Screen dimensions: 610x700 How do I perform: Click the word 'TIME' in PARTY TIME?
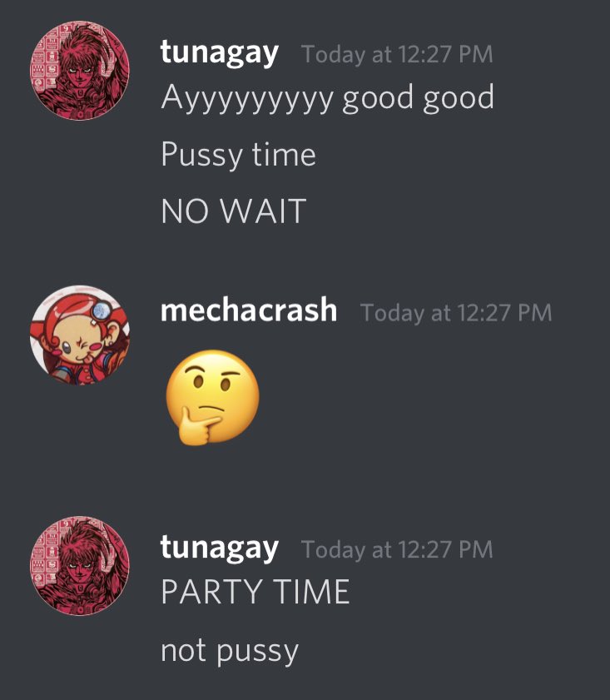point(311,592)
